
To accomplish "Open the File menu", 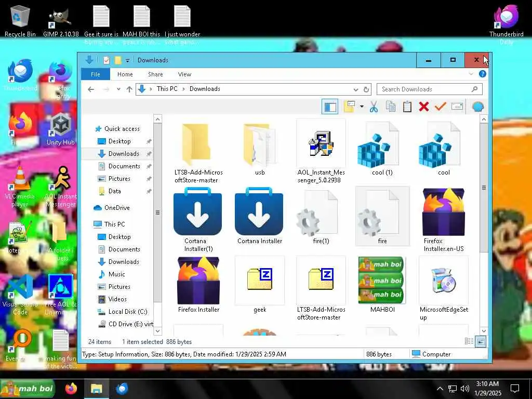I will pyautogui.click(x=96, y=74).
